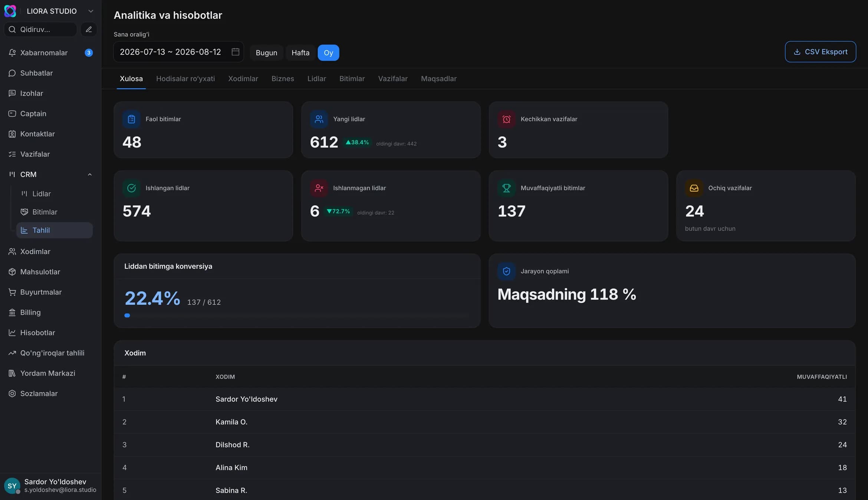Select the Oy period
This screenshot has height=500, width=868.
pyautogui.click(x=328, y=53)
